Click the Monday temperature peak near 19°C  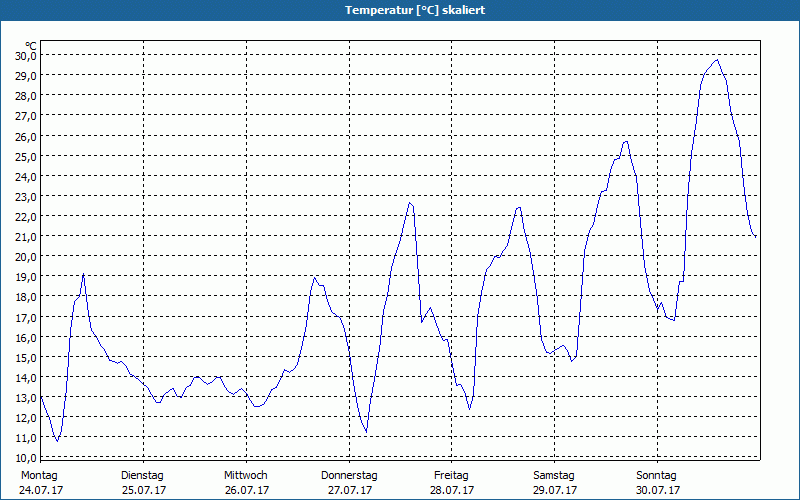click(x=83, y=274)
